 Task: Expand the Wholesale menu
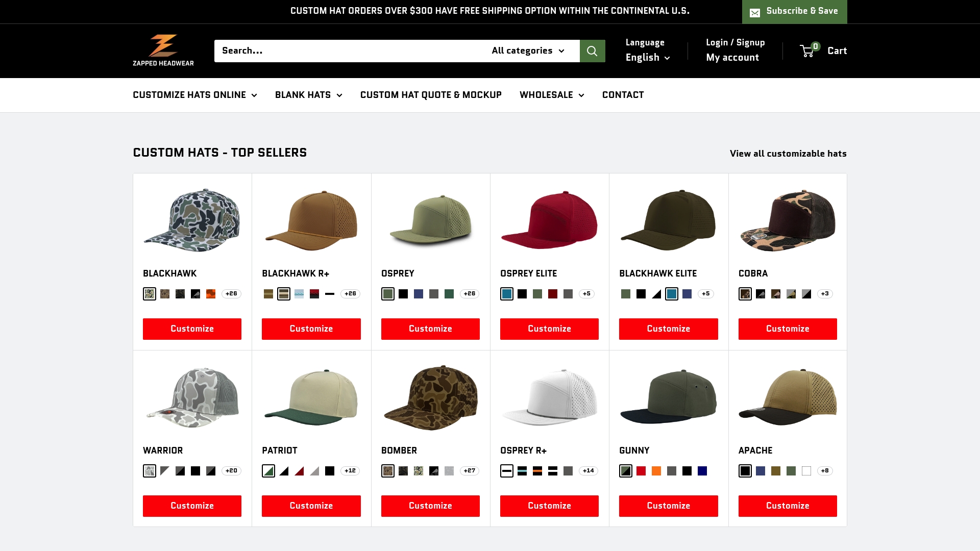click(x=552, y=95)
